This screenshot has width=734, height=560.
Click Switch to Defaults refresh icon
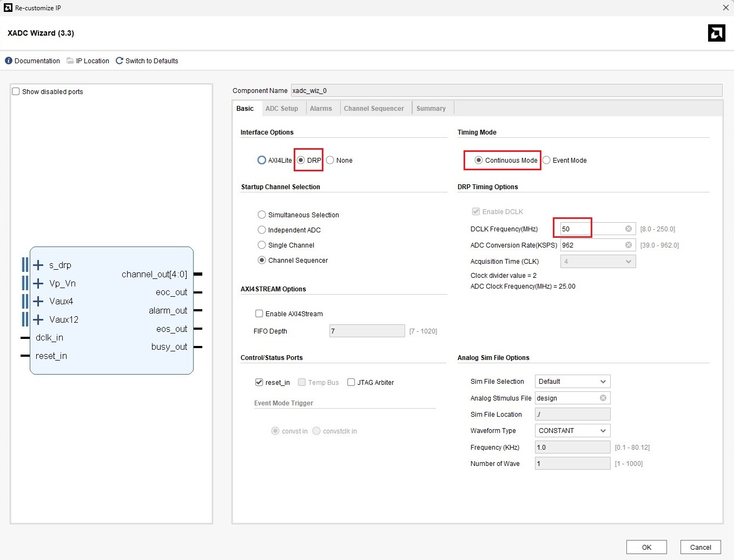120,61
